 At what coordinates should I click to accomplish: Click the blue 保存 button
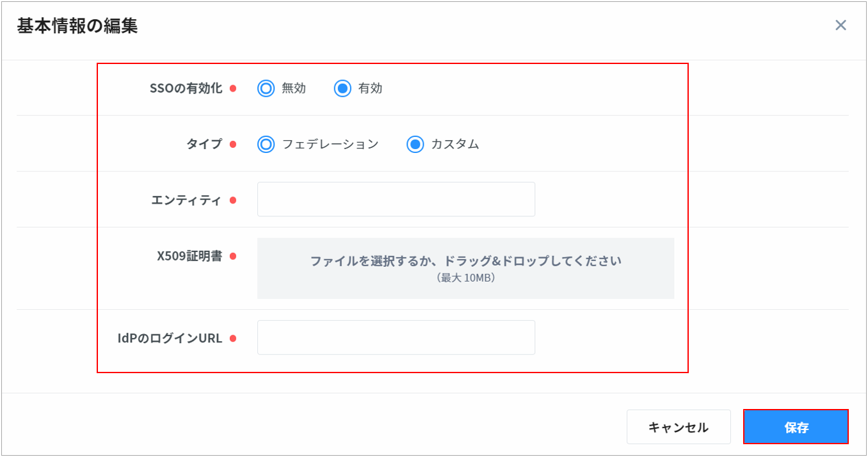(796, 427)
